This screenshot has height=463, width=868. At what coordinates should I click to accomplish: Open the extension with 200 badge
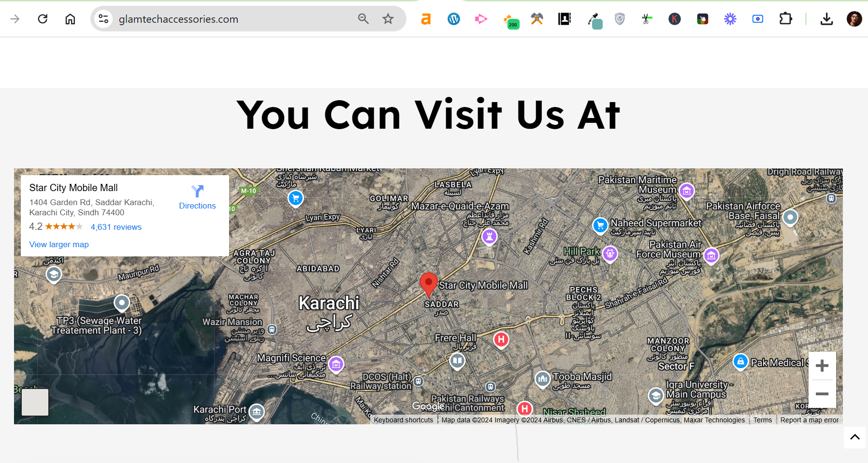(511, 21)
